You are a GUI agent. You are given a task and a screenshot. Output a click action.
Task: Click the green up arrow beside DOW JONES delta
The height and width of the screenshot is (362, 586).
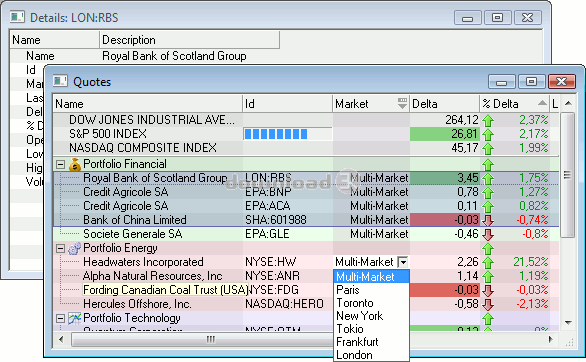click(488, 121)
